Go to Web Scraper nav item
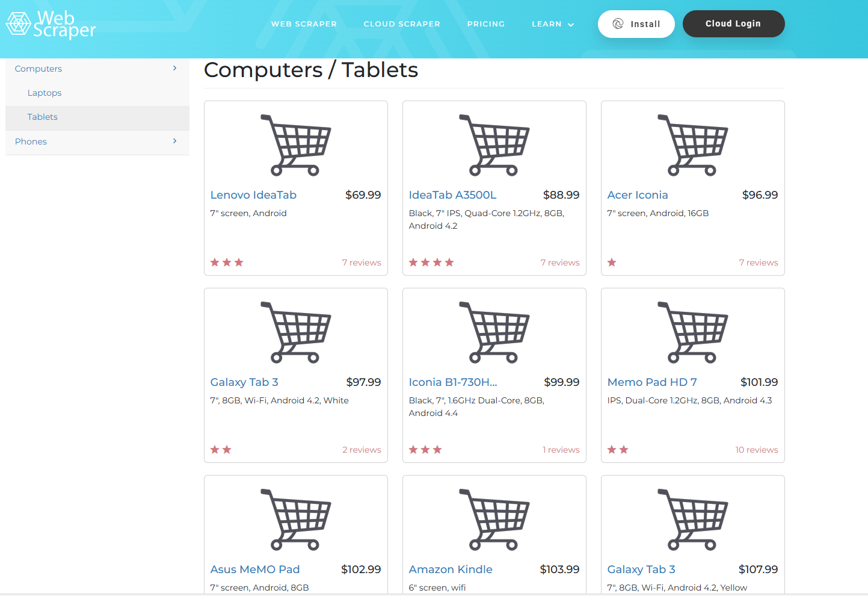 [304, 24]
